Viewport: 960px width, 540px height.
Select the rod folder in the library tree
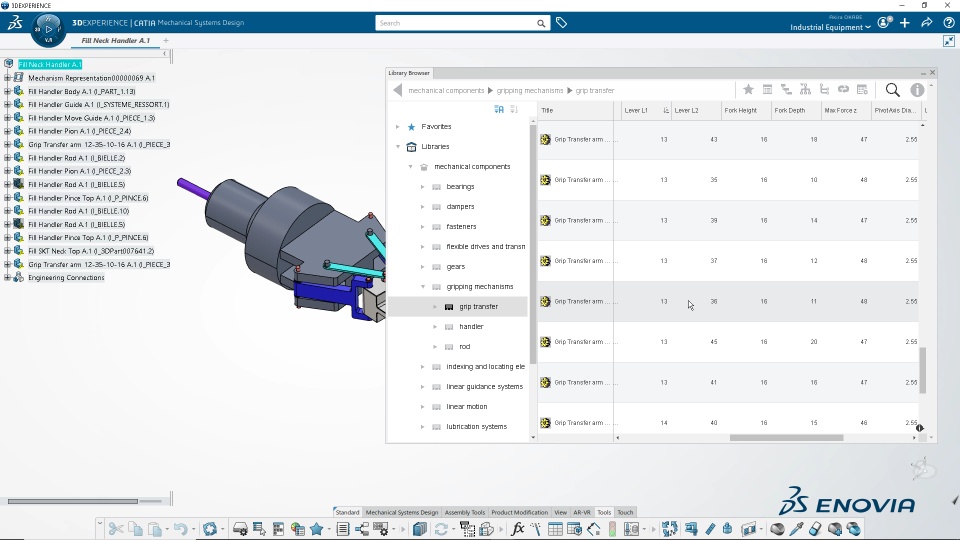tap(465, 347)
